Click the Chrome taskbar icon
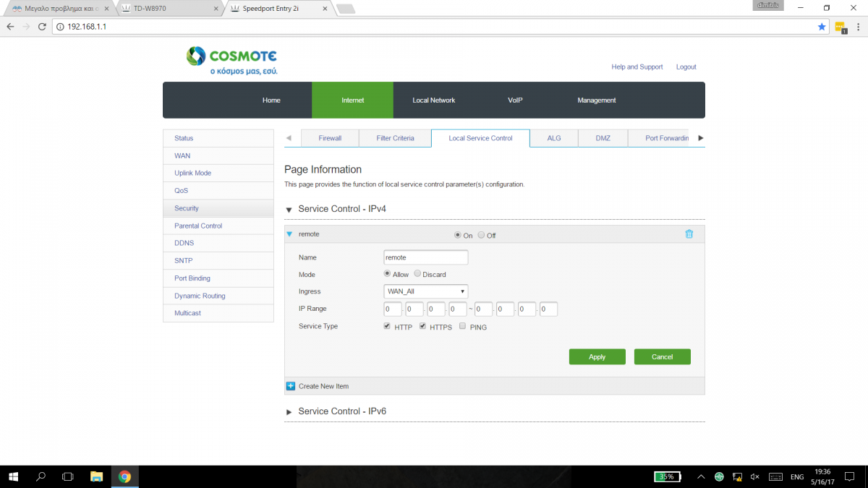 point(124,477)
